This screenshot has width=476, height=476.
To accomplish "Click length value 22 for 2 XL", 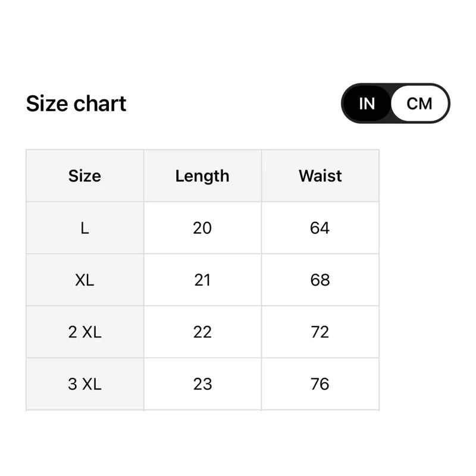I will pyautogui.click(x=202, y=332).
